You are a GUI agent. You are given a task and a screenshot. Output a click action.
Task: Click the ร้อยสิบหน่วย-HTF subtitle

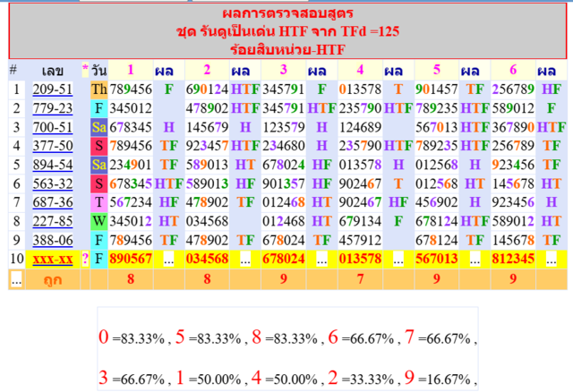[x=287, y=50]
